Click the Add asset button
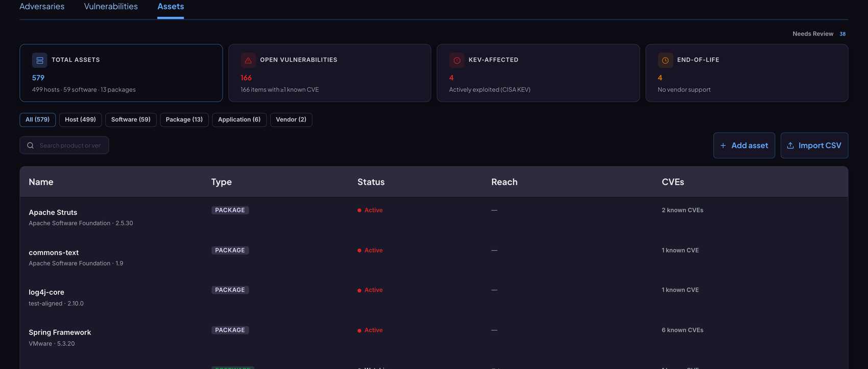Screen dimensions: 868x369 click(x=744, y=146)
